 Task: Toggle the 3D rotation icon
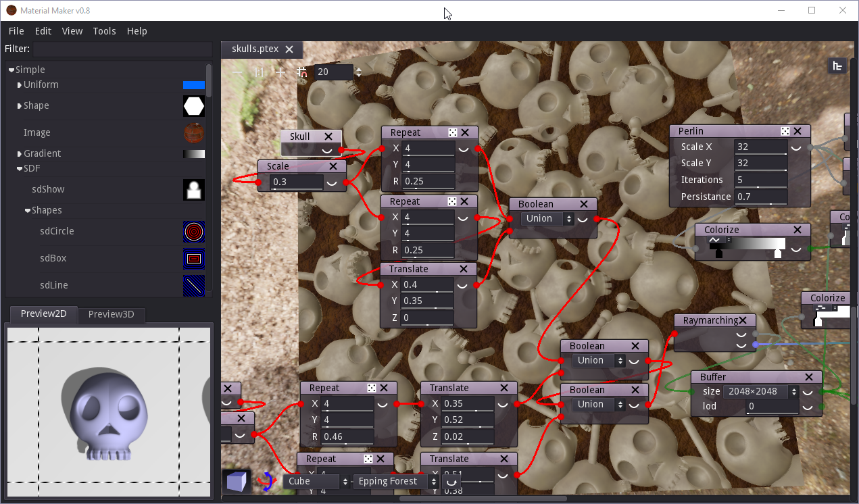pyautogui.click(x=267, y=482)
